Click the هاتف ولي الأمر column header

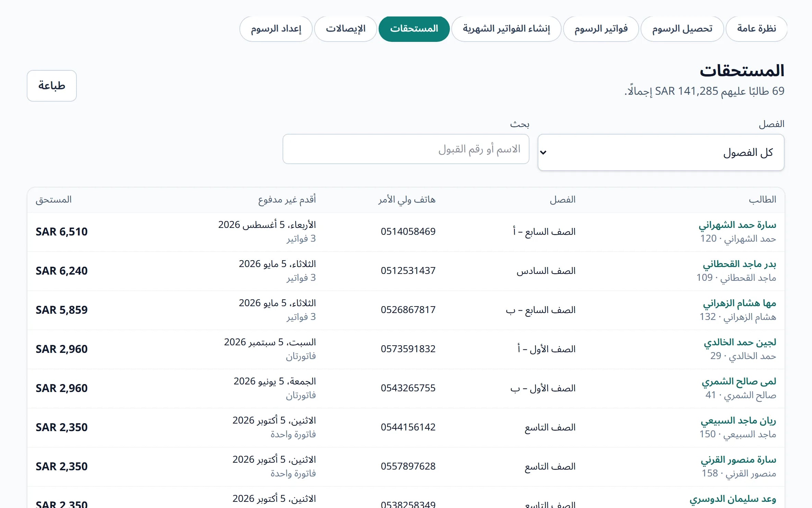point(407,200)
